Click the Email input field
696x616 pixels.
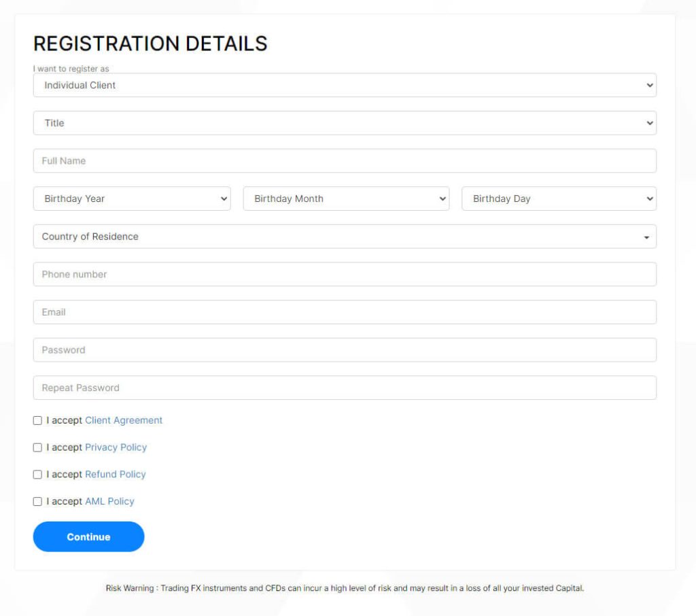[345, 312]
